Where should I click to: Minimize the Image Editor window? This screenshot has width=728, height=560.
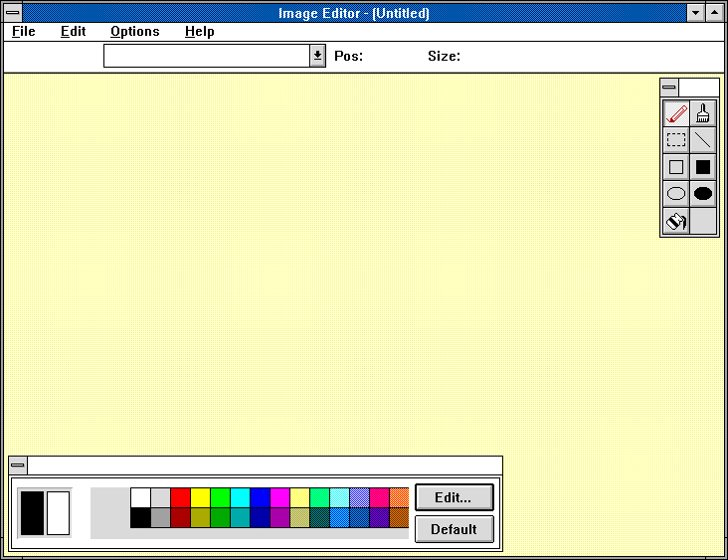point(695,13)
